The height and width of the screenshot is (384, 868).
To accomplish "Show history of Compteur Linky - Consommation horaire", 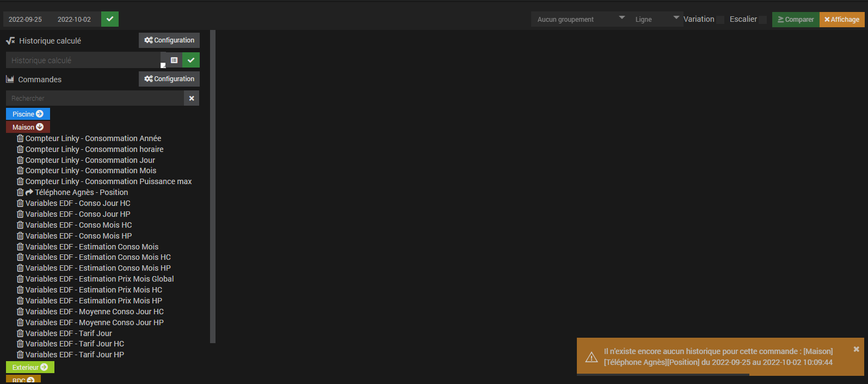I will [x=94, y=149].
